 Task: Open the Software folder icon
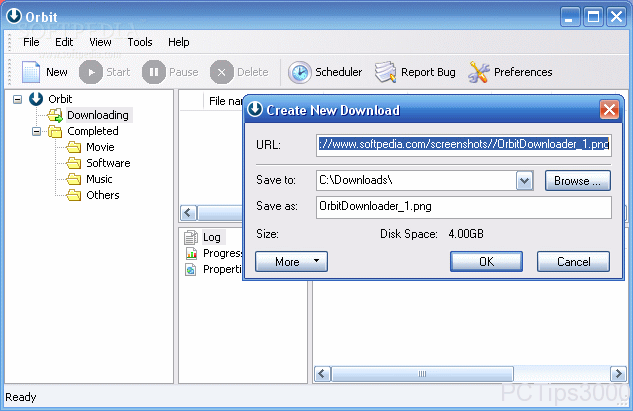pyautogui.click(x=74, y=163)
